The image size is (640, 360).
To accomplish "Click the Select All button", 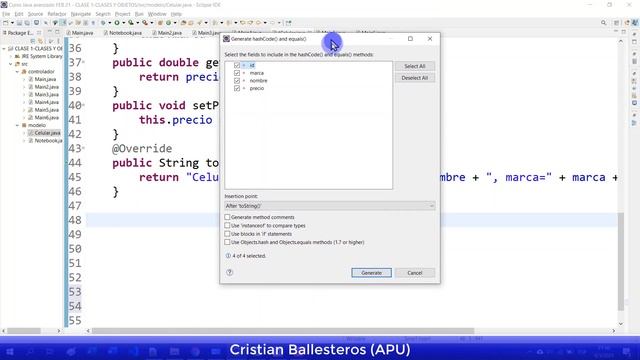I will (x=415, y=66).
